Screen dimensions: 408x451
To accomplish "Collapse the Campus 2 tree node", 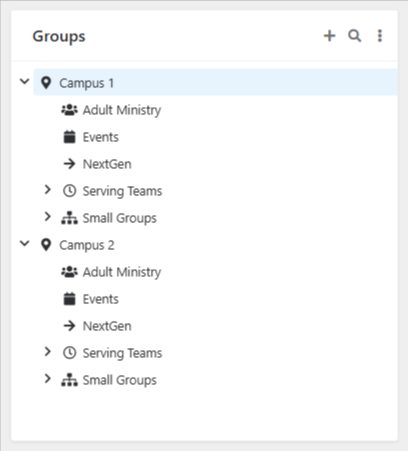I will coord(25,243).
